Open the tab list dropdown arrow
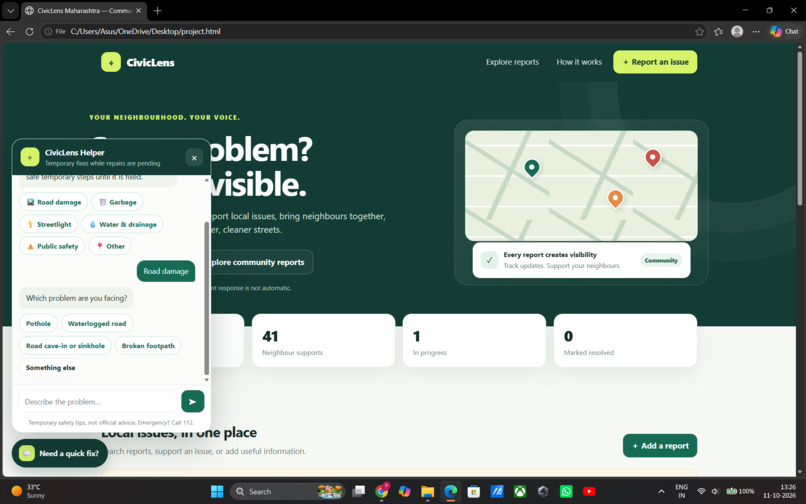 coord(10,10)
